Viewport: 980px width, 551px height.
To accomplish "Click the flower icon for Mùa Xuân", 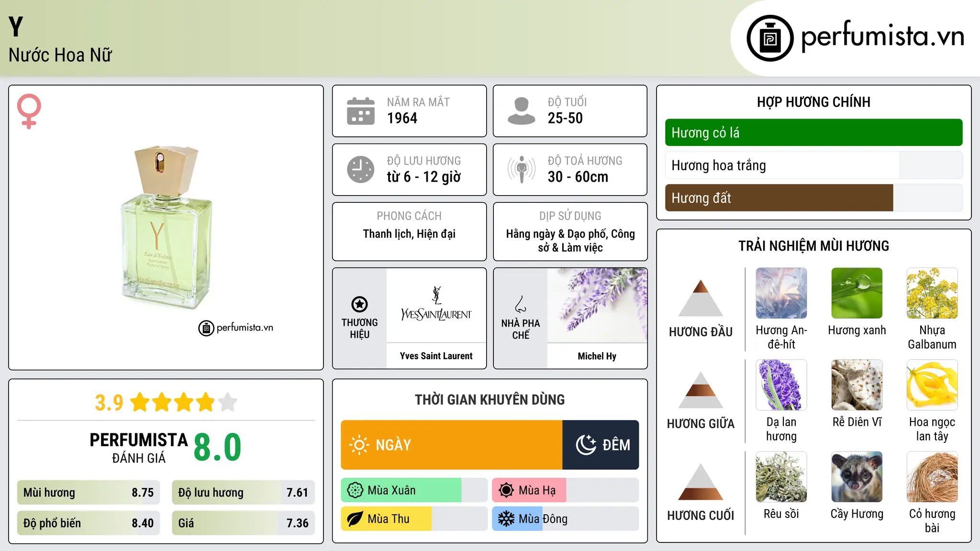I will (x=355, y=490).
